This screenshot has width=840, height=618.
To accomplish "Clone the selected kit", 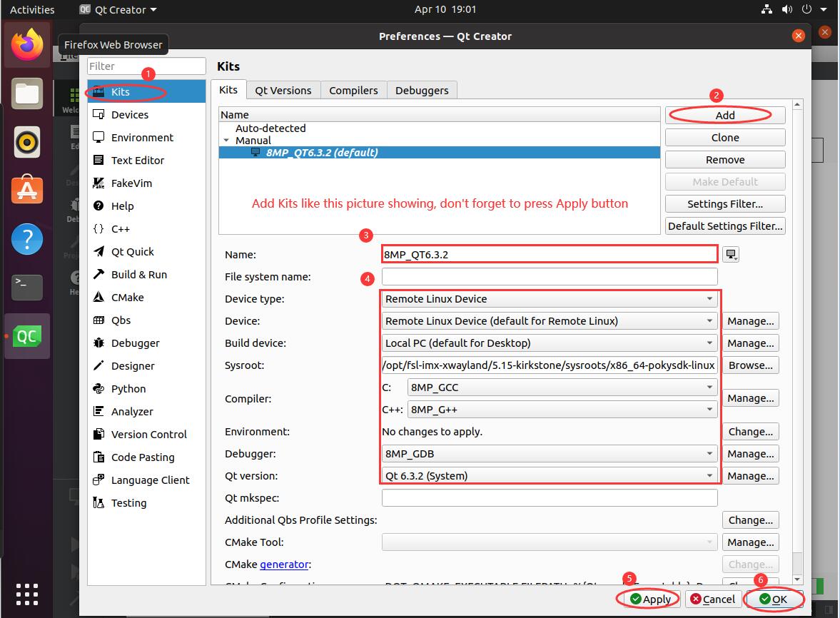I will 725,138.
